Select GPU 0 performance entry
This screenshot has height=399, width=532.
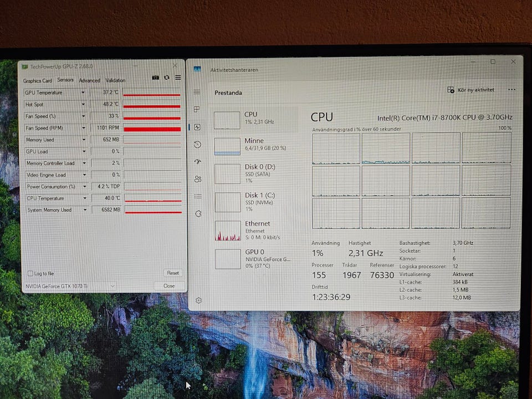(x=255, y=259)
